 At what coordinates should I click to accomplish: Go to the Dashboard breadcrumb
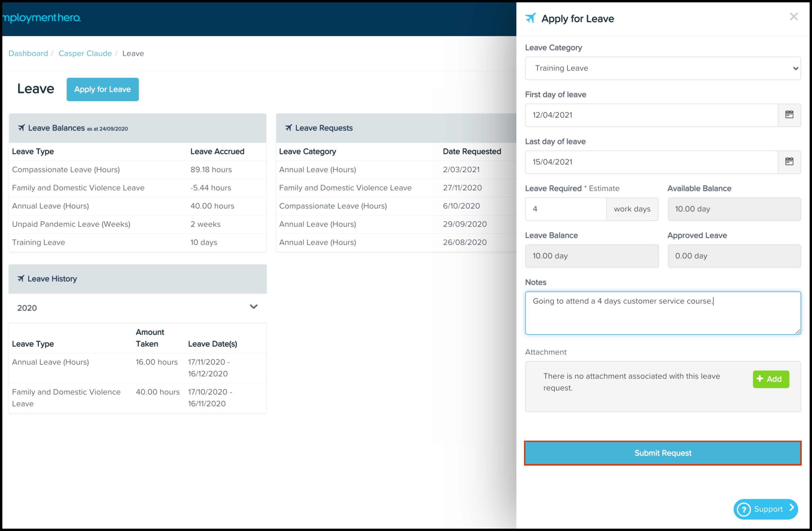click(28, 54)
